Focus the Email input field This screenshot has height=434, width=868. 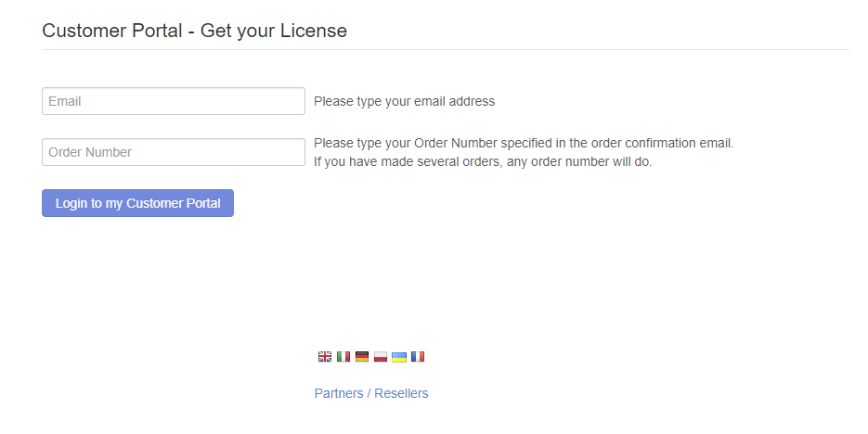pyautogui.click(x=174, y=101)
